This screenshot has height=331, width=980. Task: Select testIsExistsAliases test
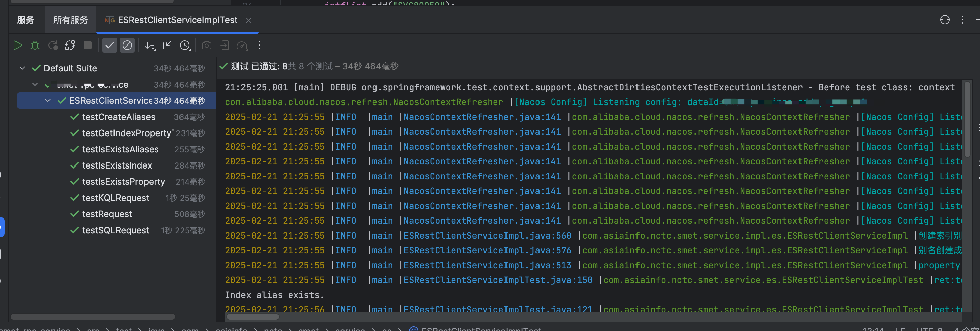tap(120, 149)
